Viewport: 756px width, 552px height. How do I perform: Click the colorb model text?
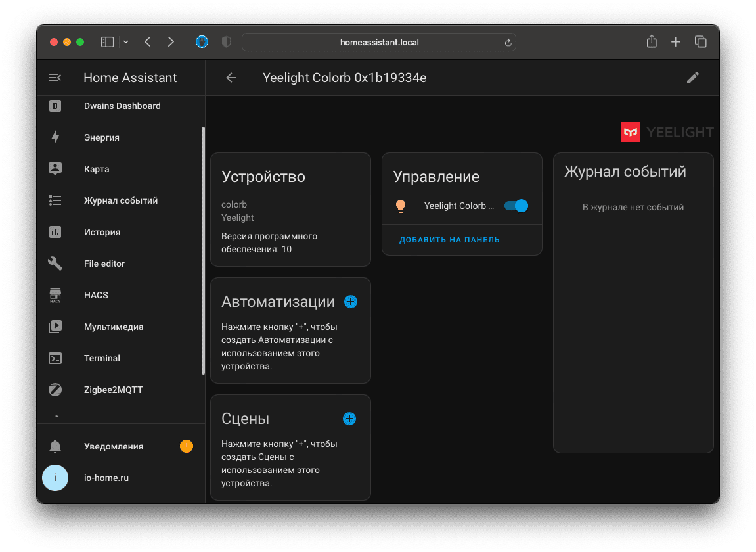[234, 204]
